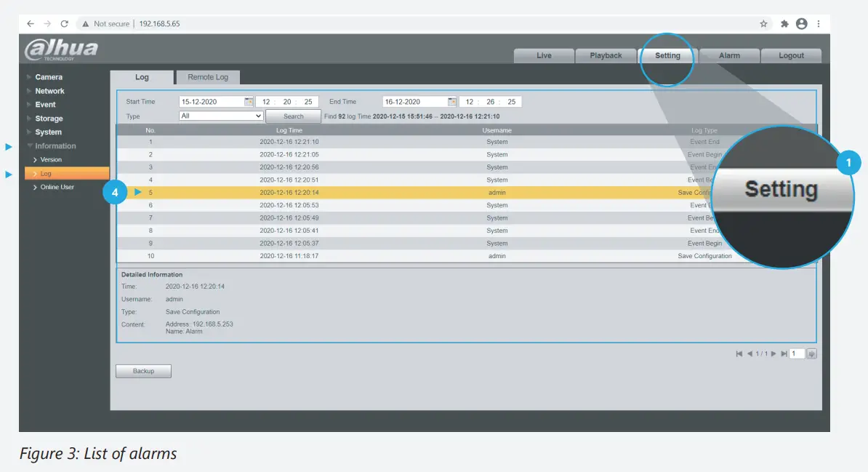This screenshot has width=868, height=472.
Task: Select log row 2020-12-16 12:05:49
Action: tap(466, 218)
